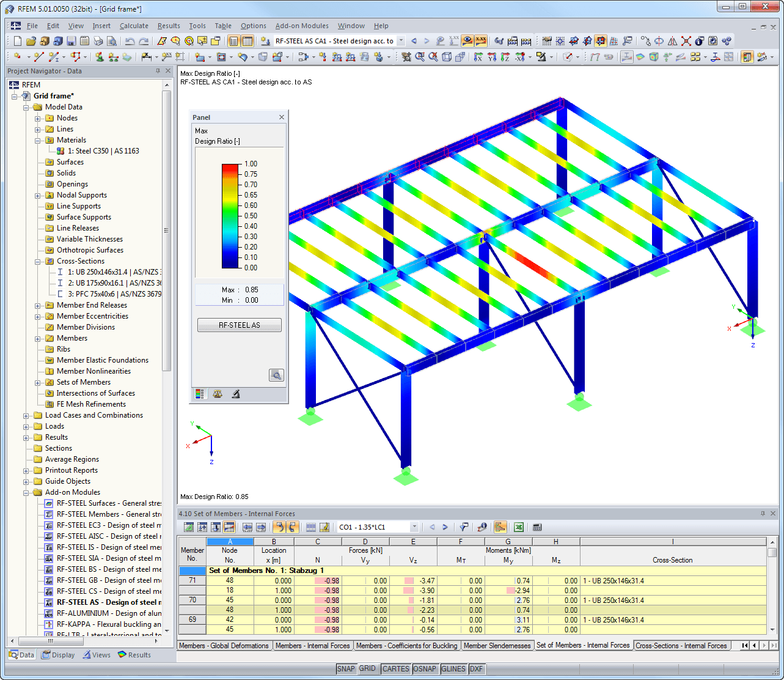Click the Open file folder icon

(31, 41)
